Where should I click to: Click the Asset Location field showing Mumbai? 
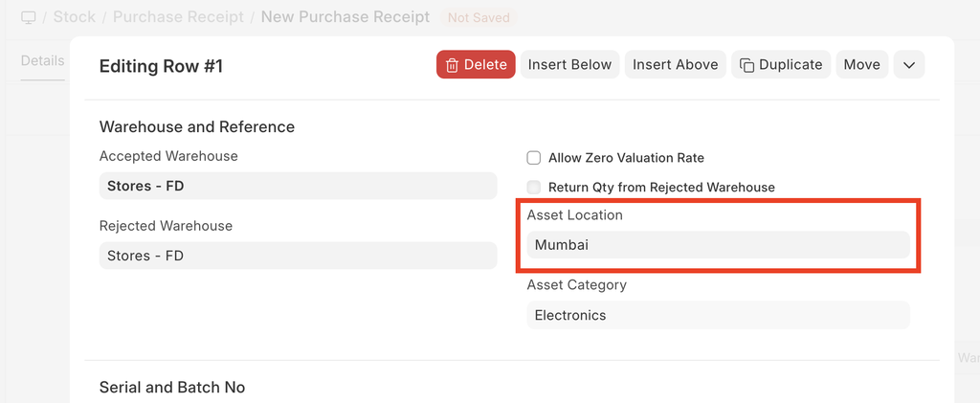(x=718, y=245)
